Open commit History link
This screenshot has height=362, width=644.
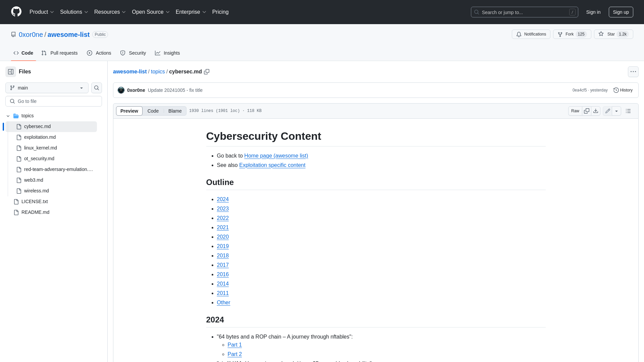623,90
